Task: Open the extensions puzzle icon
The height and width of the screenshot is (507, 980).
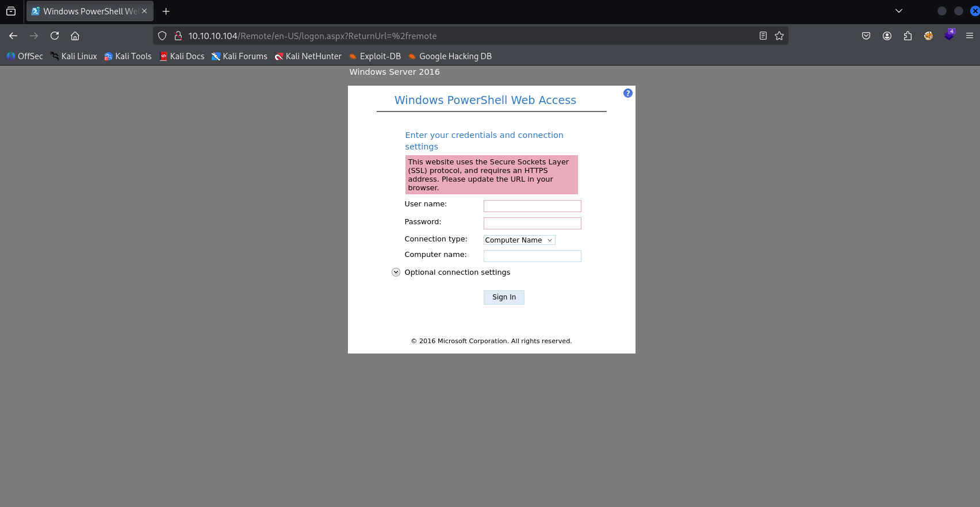Action: 908,36
